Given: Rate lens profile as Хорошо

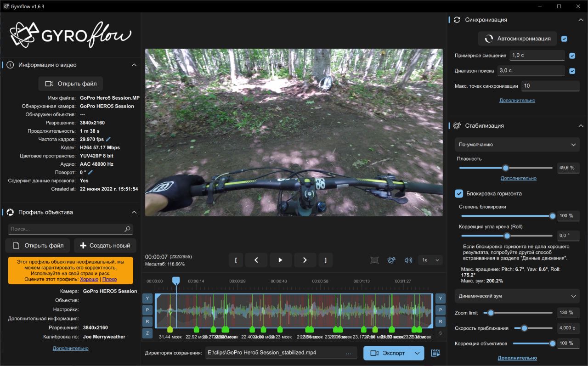Looking at the screenshot, I should pos(89,279).
